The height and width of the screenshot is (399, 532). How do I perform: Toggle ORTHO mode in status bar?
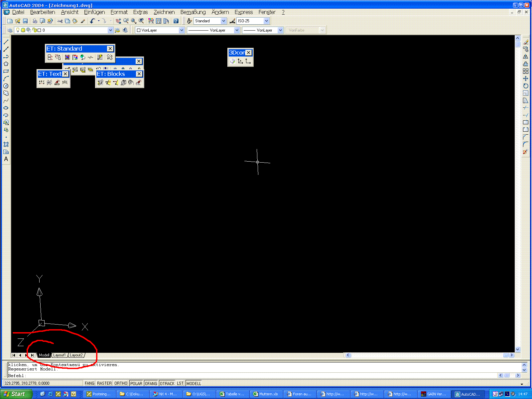coord(121,383)
